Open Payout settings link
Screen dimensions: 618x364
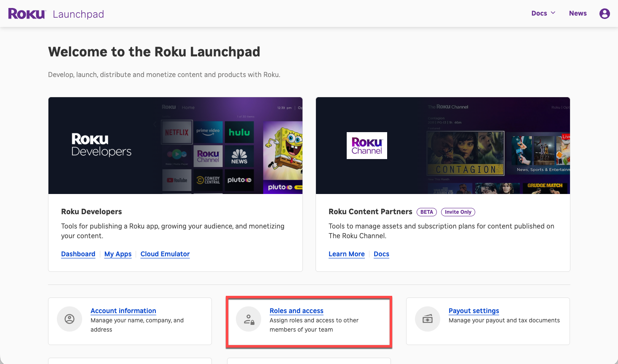[474, 311]
